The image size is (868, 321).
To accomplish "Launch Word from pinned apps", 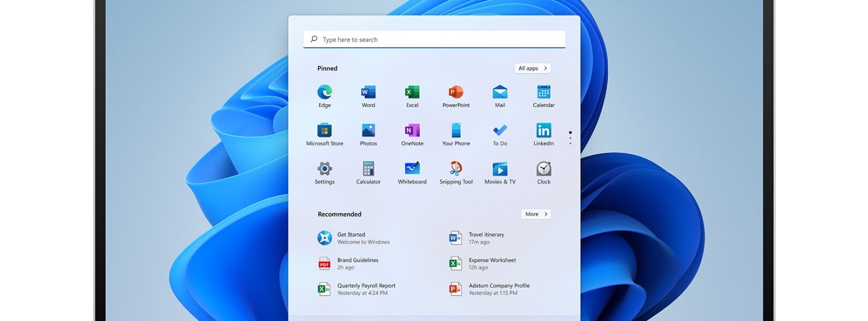I will click(x=368, y=96).
